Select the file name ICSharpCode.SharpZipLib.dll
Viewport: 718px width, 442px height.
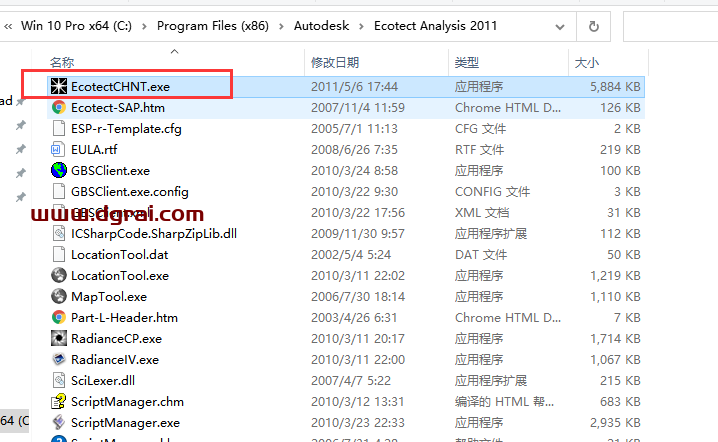click(154, 234)
